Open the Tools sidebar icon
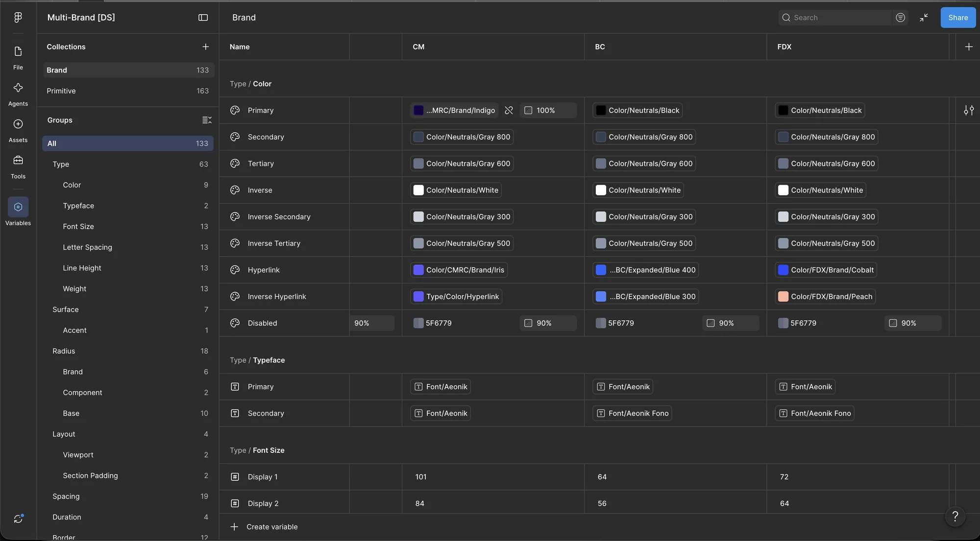The height and width of the screenshot is (541, 980). [x=18, y=160]
